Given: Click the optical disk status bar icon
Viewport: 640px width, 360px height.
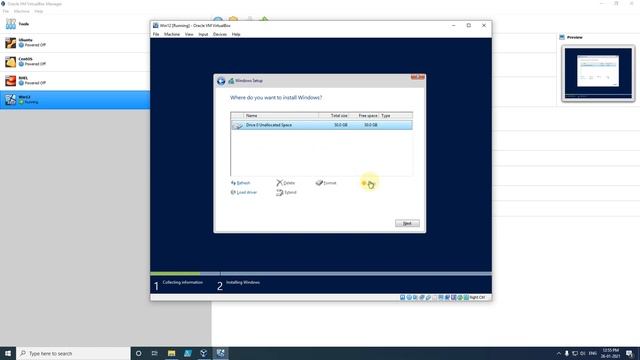Looking at the screenshot, I should tap(409, 298).
